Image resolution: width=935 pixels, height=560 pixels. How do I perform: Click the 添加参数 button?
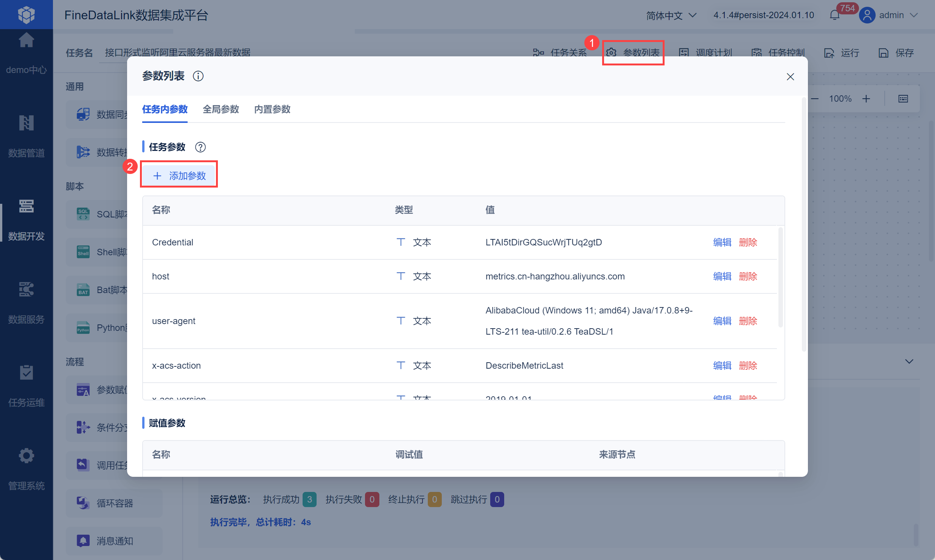point(179,175)
